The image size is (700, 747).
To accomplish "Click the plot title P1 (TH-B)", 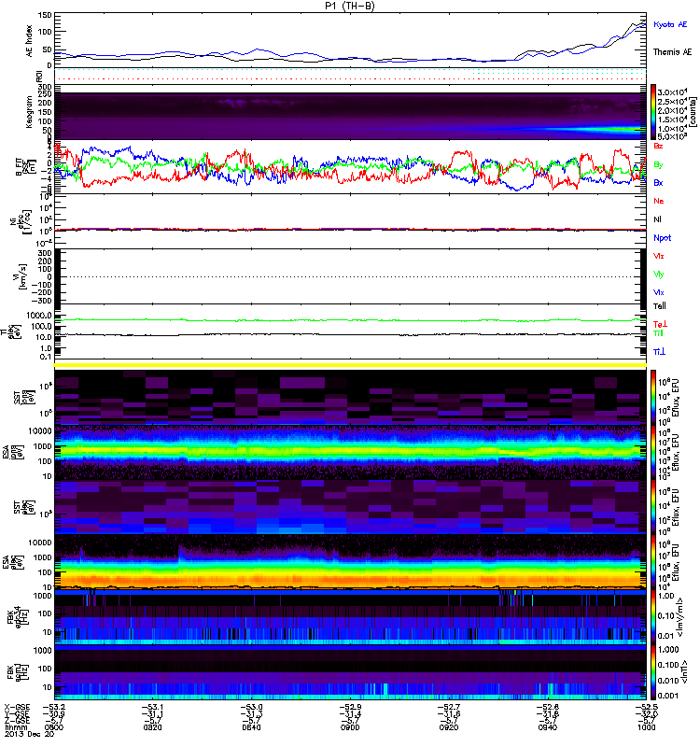I will click(350, 6).
